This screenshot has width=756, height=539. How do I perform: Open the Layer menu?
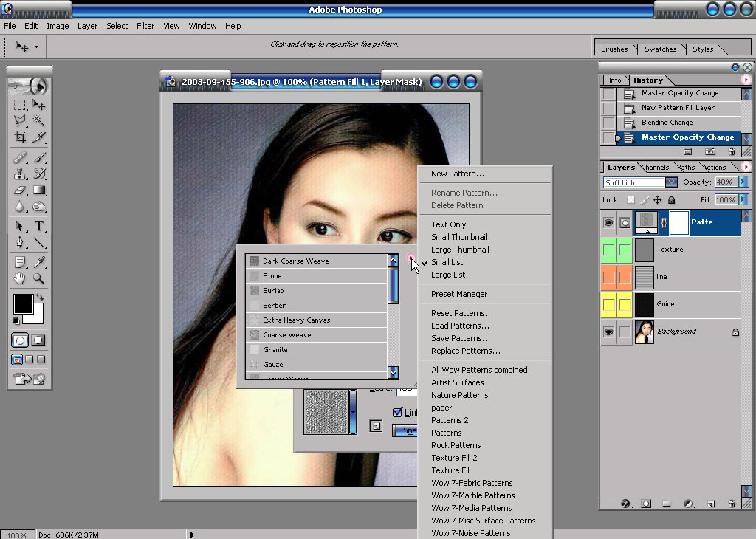[87, 26]
